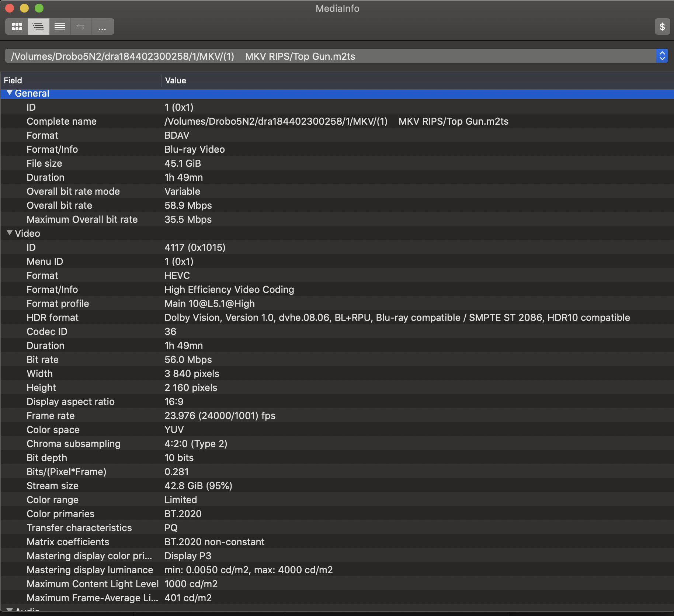Collapse the Video section triangle
Image resolution: width=674 pixels, height=616 pixels.
click(x=10, y=233)
